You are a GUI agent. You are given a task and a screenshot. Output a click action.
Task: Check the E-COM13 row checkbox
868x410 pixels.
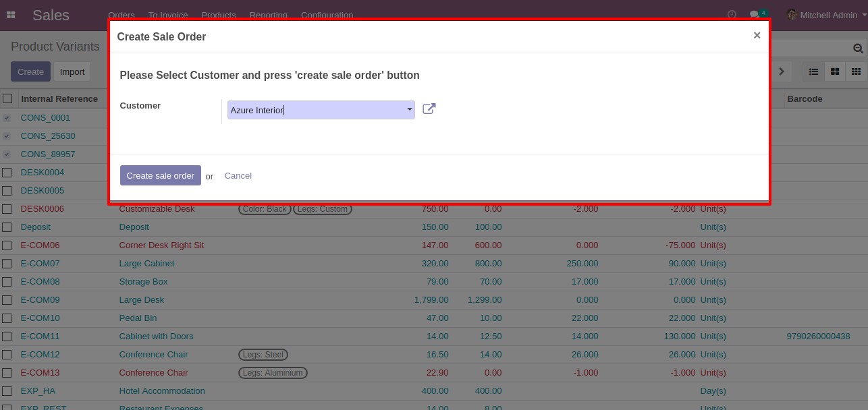pos(7,372)
